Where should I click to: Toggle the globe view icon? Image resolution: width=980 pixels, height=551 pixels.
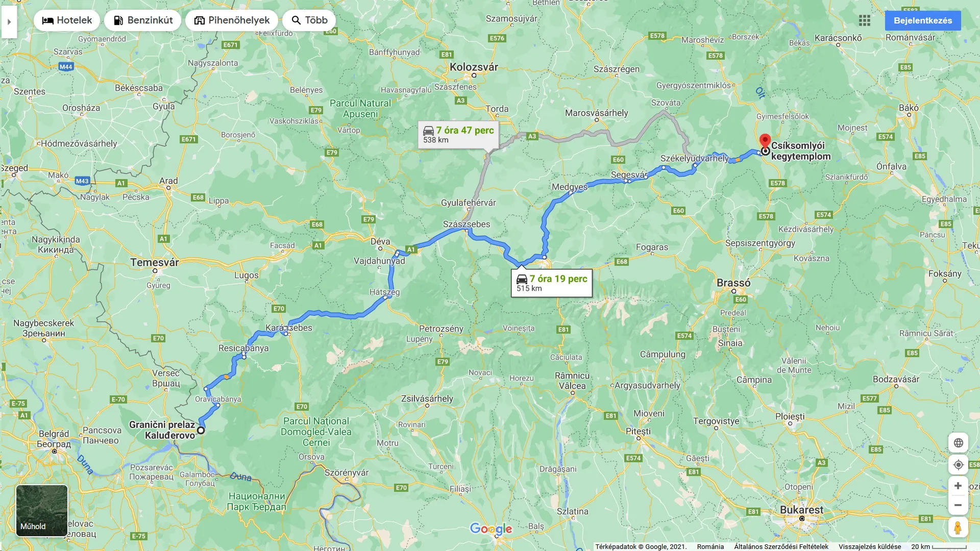(x=958, y=443)
